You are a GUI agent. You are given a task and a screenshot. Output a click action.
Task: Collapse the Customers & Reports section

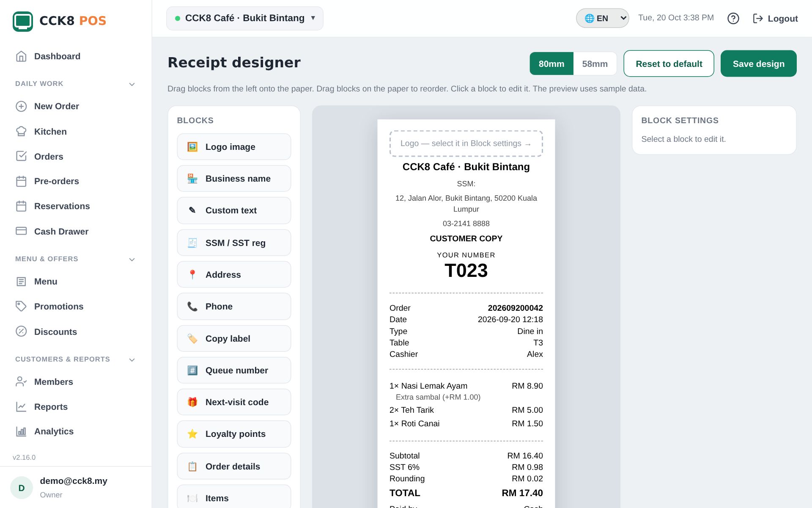(132, 360)
